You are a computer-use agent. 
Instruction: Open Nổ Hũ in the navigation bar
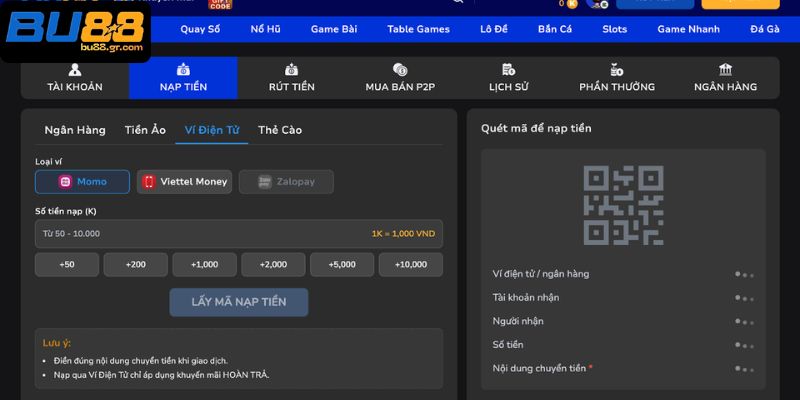point(265,29)
